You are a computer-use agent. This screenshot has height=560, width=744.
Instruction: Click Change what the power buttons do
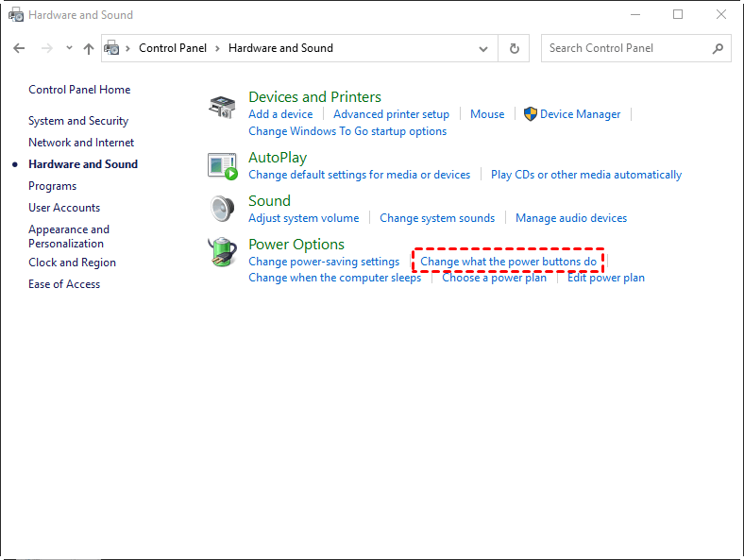point(508,262)
